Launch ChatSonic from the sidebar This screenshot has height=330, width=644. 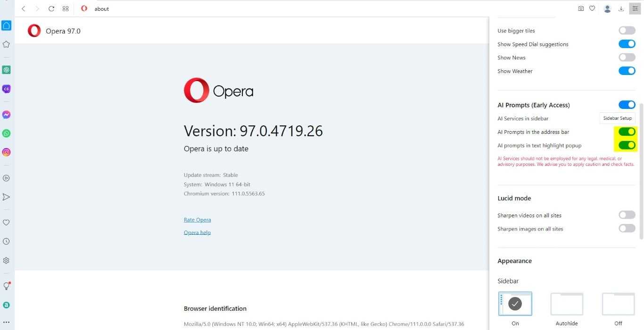pyautogui.click(x=6, y=89)
